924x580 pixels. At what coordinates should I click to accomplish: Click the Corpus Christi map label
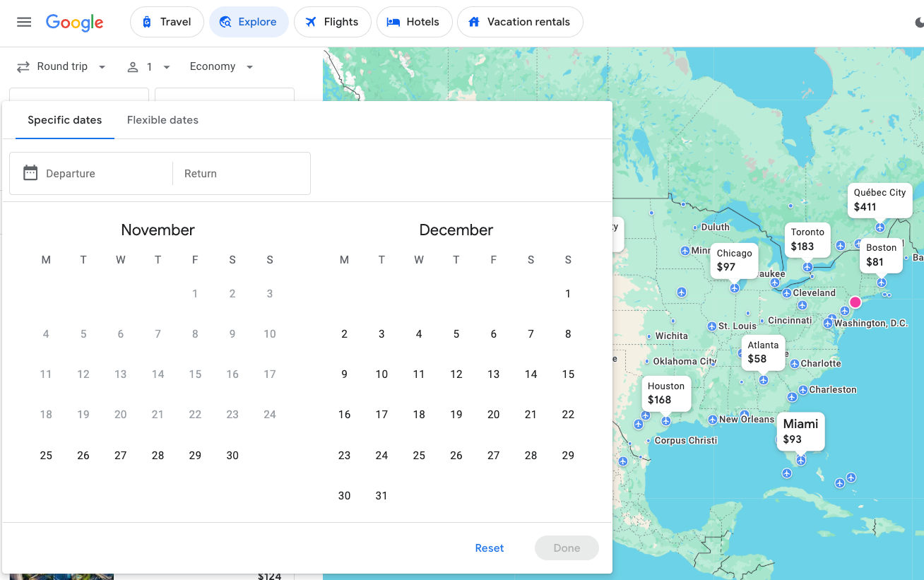click(x=685, y=440)
